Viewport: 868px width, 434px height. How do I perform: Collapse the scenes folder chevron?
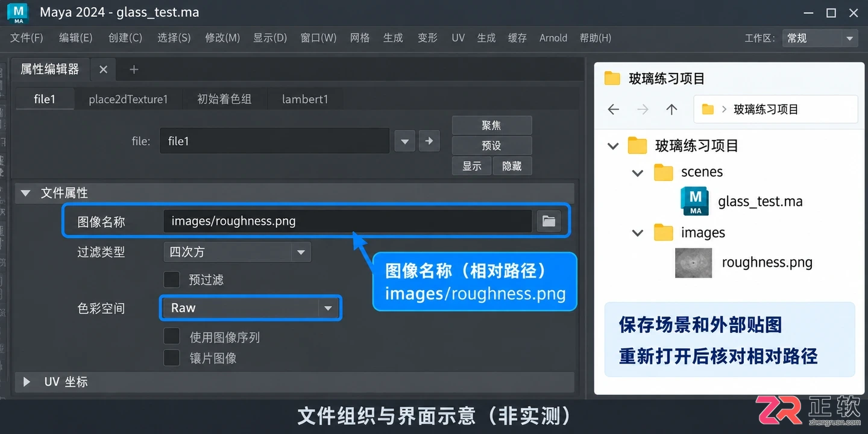(x=637, y=173)
